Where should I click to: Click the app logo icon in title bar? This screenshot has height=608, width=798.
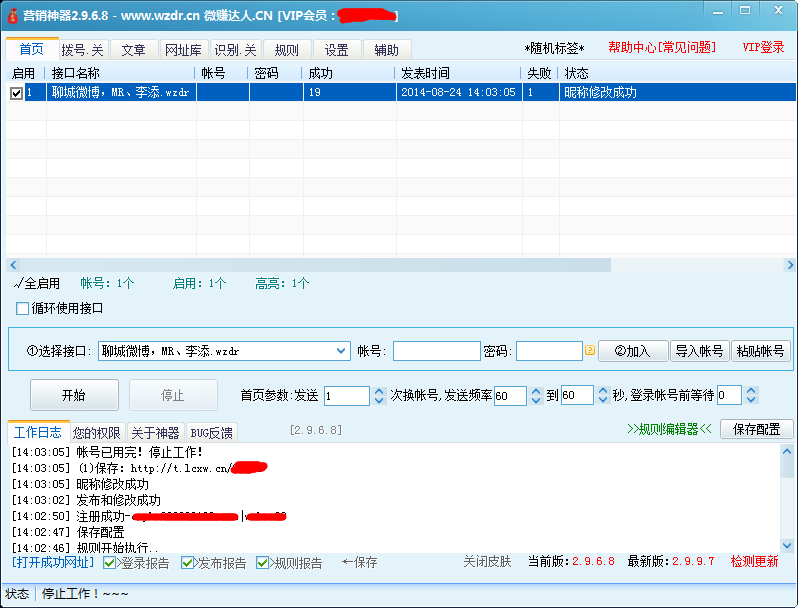pyautogui.click(x=13, y=15)
